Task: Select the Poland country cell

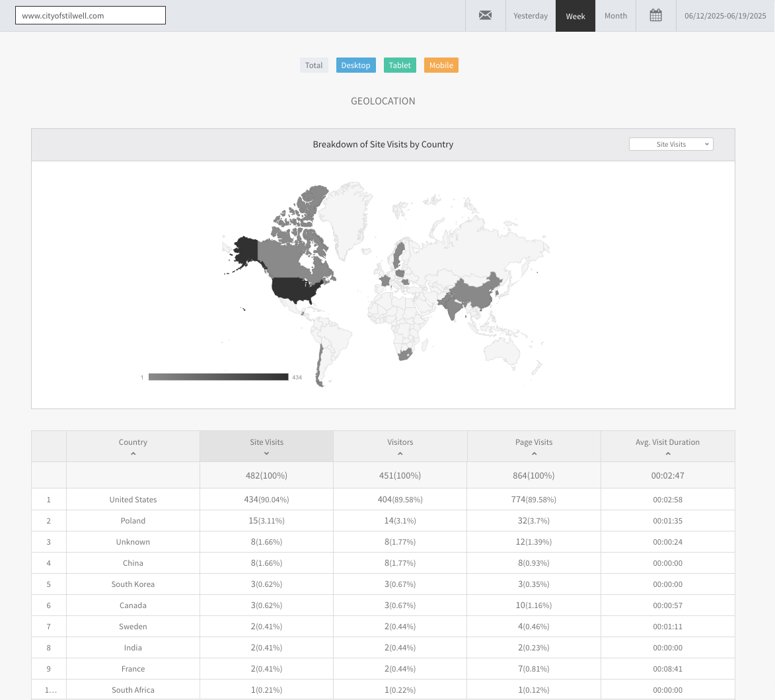Action: [133, 521]
